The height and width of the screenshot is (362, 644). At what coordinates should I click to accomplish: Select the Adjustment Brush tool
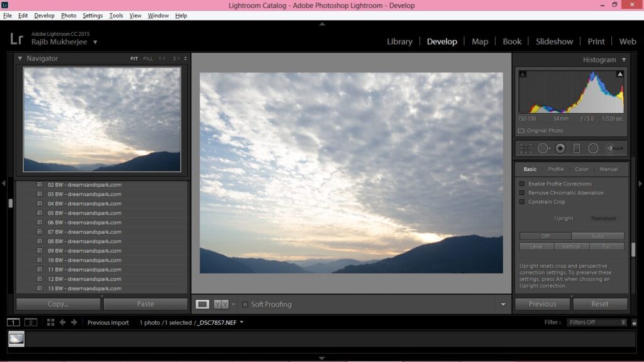tap(615, 148)
